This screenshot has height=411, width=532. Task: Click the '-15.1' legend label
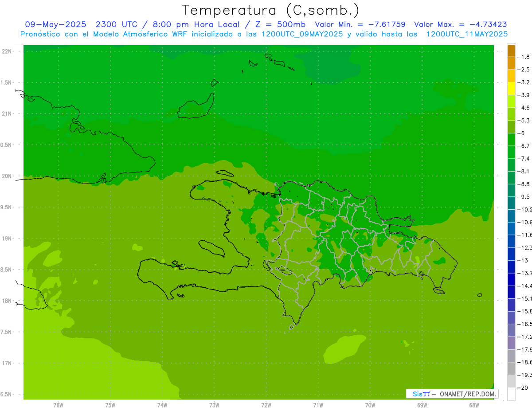(524, 298)
